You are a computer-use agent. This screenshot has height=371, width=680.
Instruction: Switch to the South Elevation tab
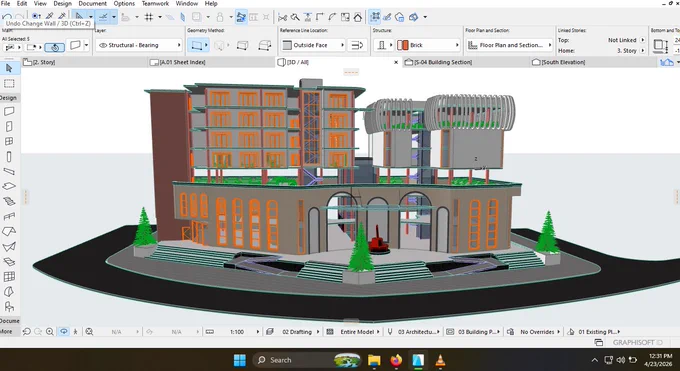[593, 62]
